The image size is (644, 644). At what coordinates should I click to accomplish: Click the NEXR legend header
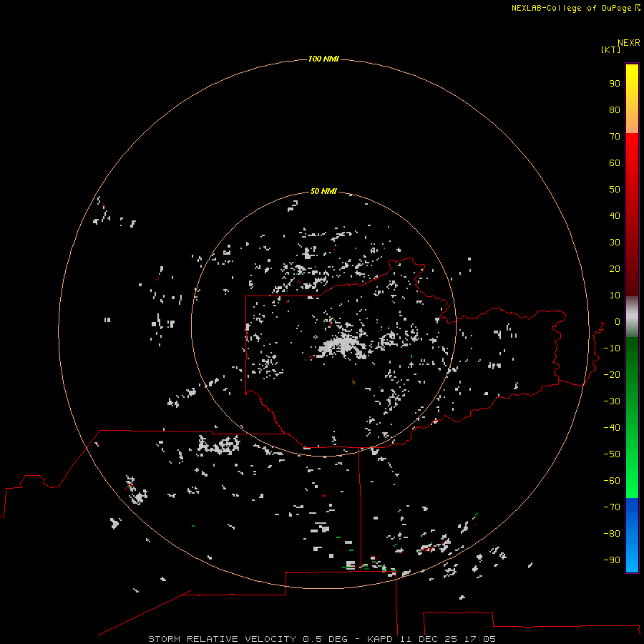point(628,43)
